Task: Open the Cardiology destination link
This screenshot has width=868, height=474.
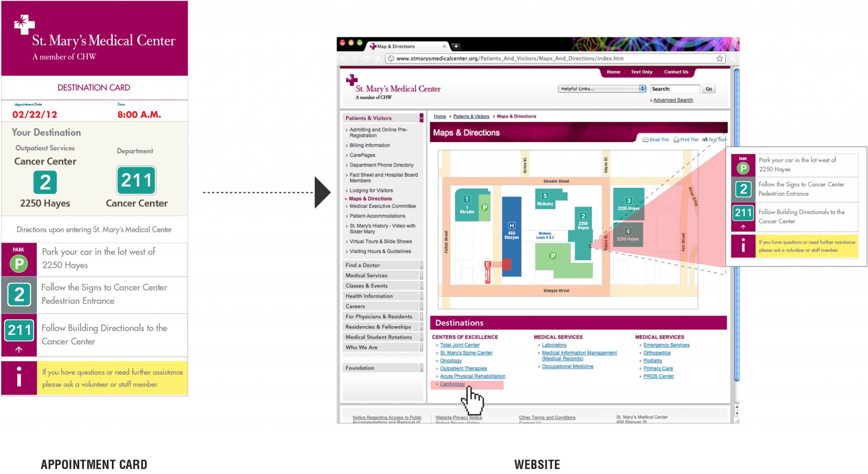Action: [x=452, y=384]
